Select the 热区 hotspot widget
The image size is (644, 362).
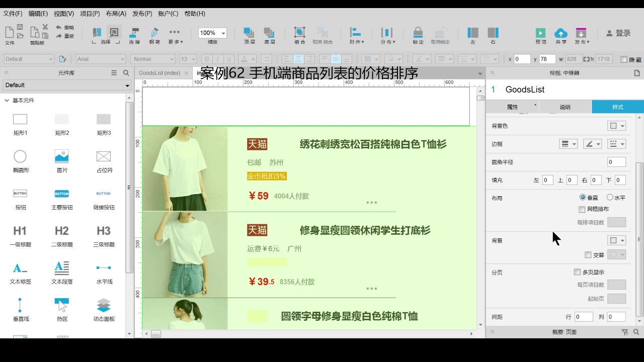[x=62, y=310]
